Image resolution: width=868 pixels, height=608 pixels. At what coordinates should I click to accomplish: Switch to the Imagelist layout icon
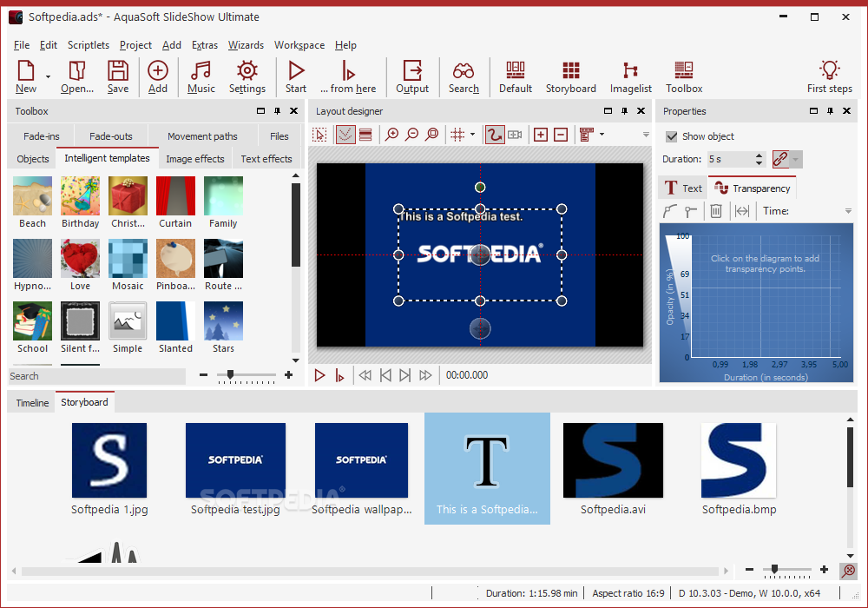point(630,70)
